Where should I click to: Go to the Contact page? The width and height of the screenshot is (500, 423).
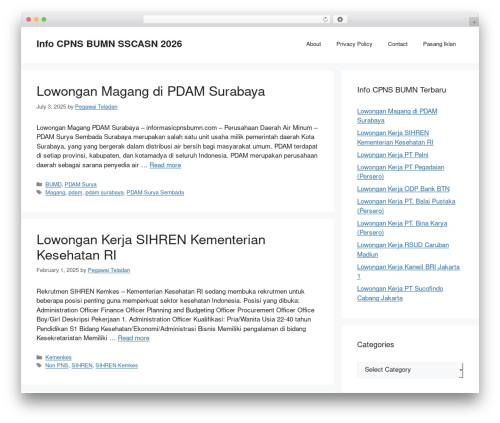coord(397,44)
